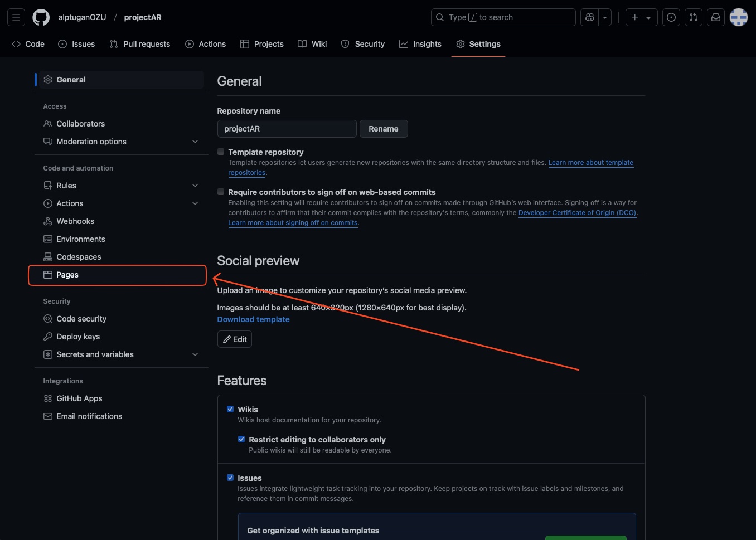Click the GitHub Octocat logo
This screenshot has height=540, width=756.
[41, 17]
